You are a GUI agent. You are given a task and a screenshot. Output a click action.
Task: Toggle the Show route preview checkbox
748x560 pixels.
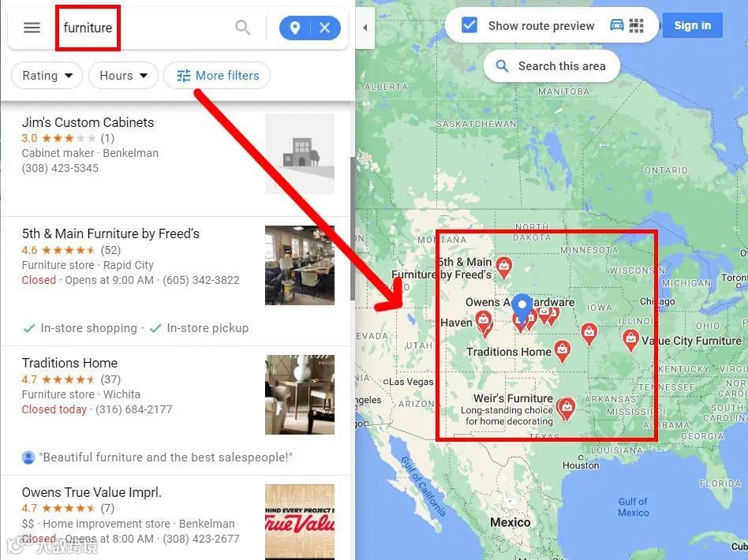(x=469, y=24)
